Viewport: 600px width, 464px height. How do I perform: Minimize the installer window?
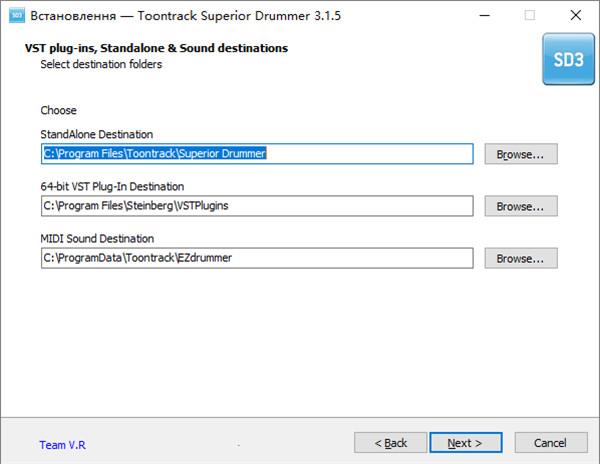[485, 15]
